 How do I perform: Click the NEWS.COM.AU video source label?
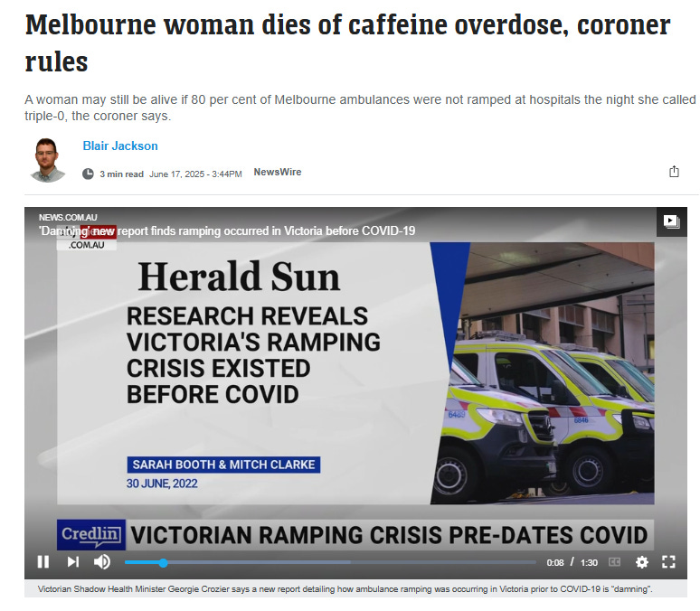tap(68, 217)
